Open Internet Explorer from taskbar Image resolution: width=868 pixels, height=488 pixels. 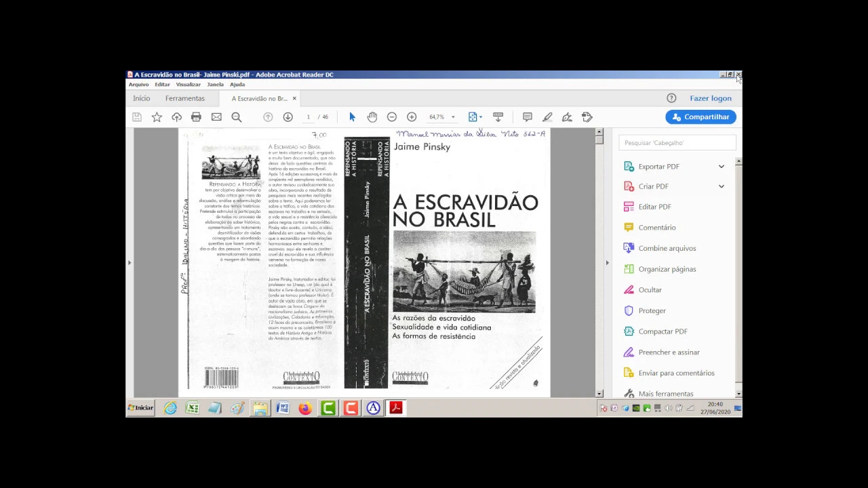pyautogui.click(x=170, y=408)
